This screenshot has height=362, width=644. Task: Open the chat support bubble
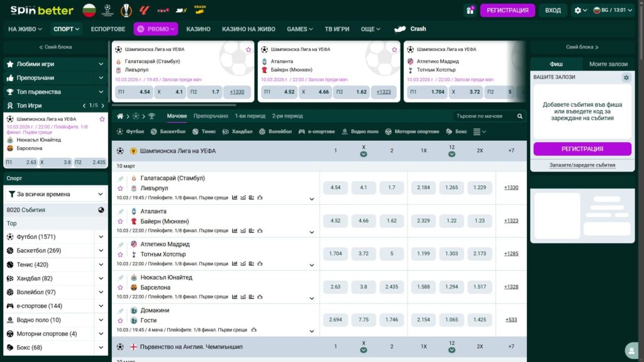[630, 350]
